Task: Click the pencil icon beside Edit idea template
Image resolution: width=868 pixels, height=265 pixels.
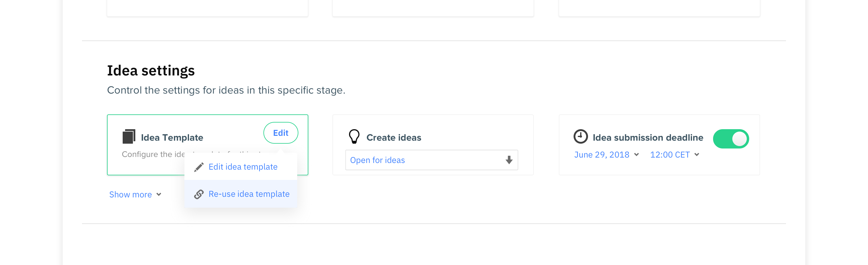Action: point(199,167)
